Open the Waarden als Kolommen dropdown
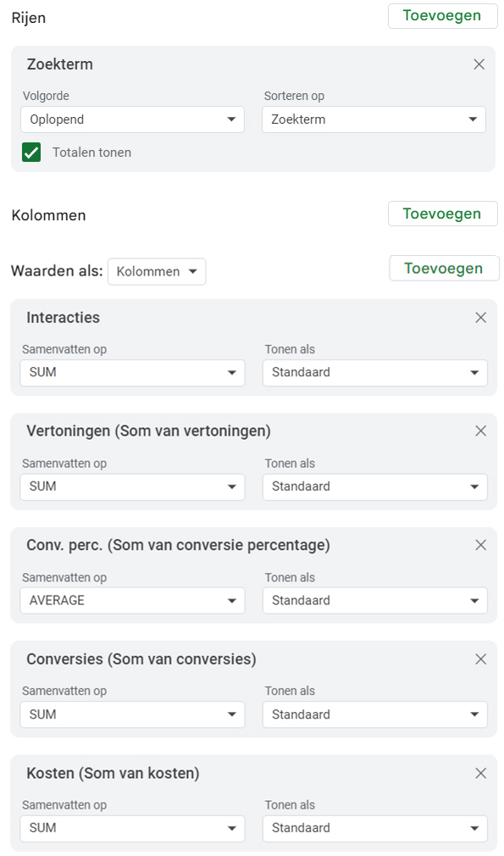This screenshot has width=504, height=856. tap(157, 272)
